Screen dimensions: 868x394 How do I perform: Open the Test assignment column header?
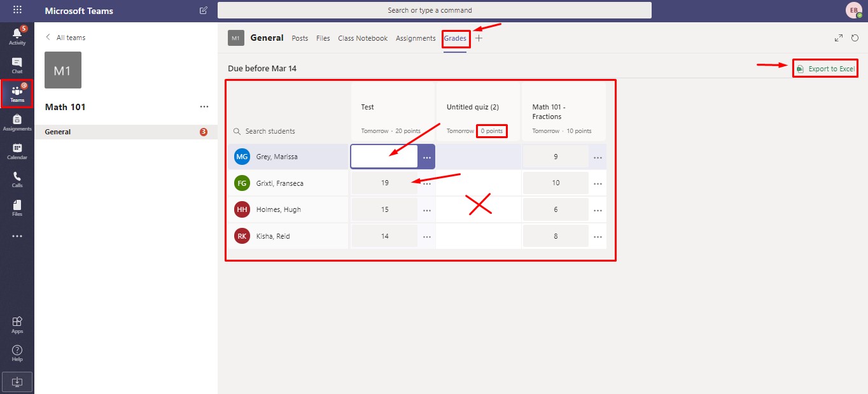click(x=393, y=111)
